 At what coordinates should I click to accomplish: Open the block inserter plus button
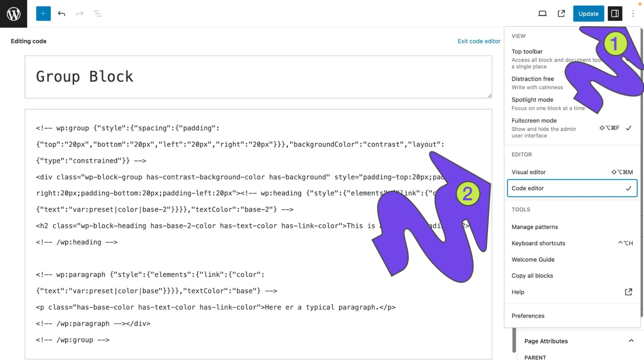43,14
